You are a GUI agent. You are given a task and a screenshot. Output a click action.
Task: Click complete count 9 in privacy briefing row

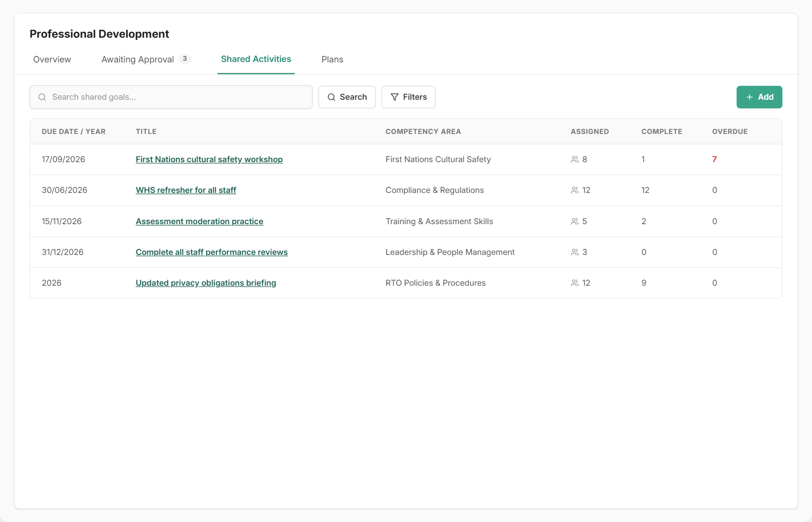tap(644, 283)
